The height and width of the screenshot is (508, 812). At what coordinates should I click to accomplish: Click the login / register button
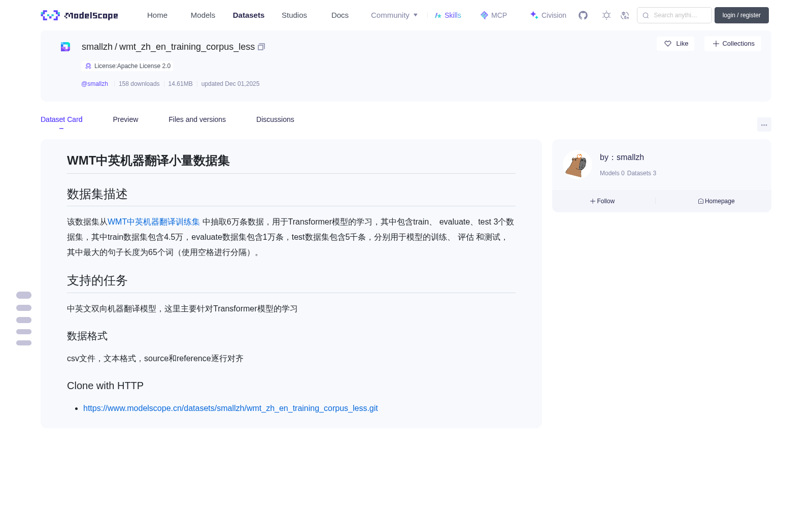pyautogui.click(x=741, y=15)
